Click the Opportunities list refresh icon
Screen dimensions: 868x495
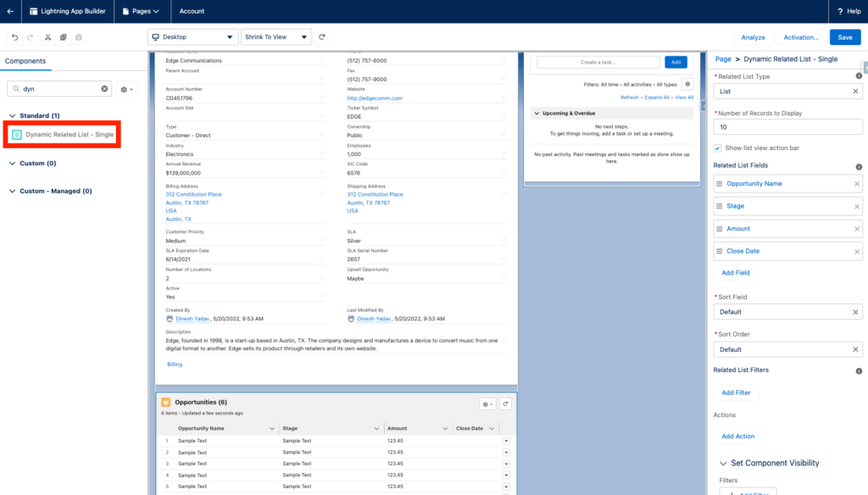505,404
